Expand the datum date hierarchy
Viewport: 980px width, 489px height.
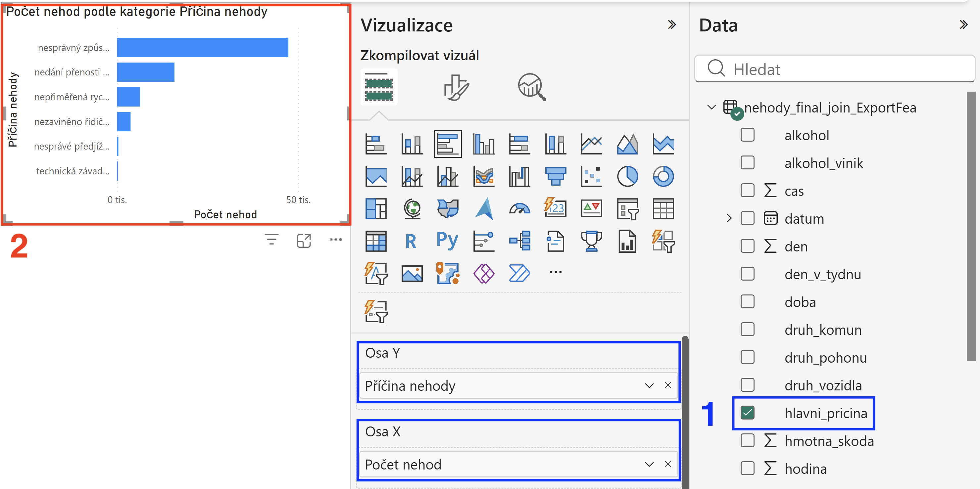728,218
